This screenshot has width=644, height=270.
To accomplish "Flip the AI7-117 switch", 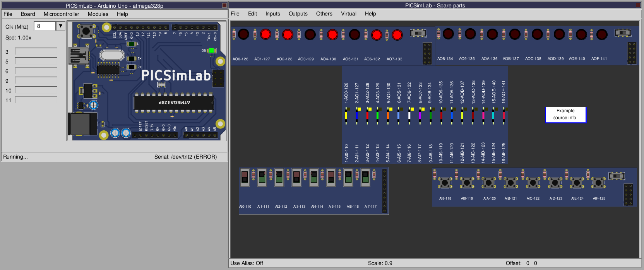I will click(365, 177).
